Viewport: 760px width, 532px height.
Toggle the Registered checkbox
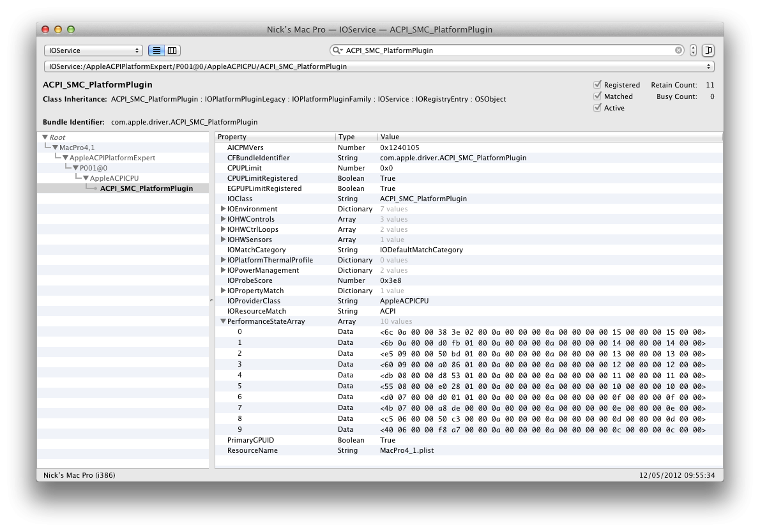pos(598,85)
